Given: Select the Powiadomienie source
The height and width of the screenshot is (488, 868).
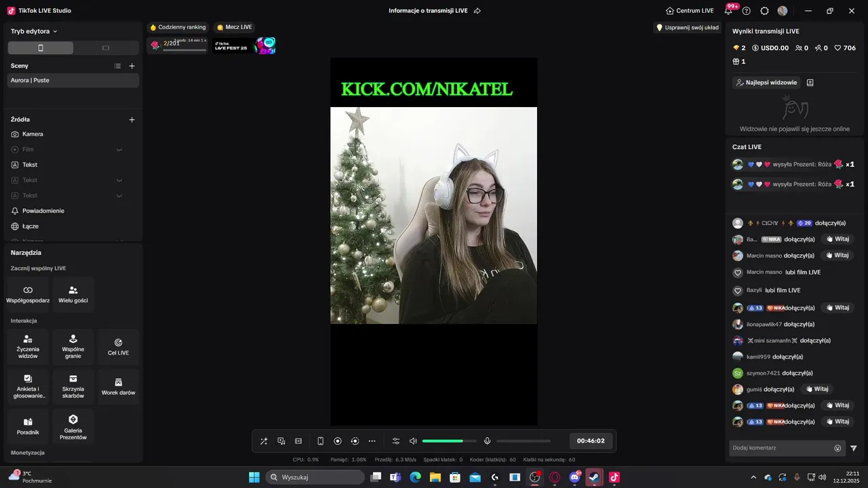Looking at the screenshot, I should pyautogui.click(x=73, y=211).
